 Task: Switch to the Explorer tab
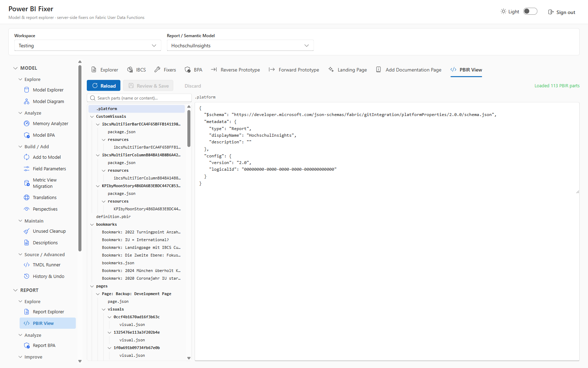pyautogui.click(x=105, y=70)
